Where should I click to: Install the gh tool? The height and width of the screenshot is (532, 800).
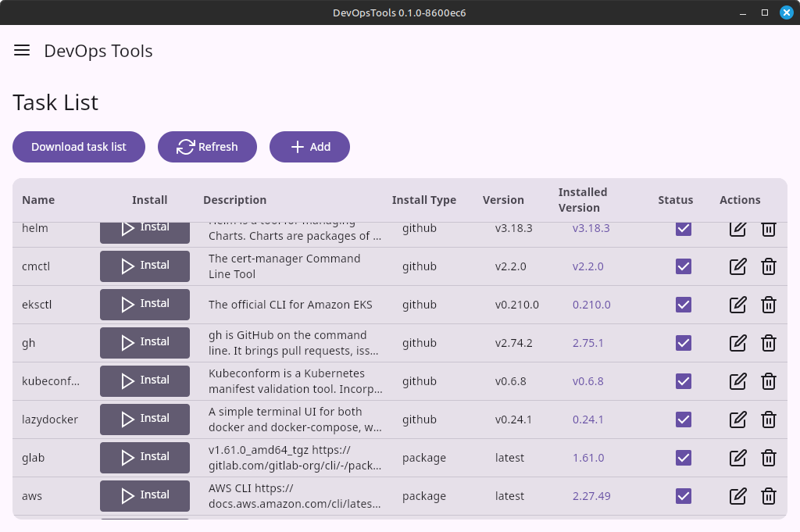(145, 343)
